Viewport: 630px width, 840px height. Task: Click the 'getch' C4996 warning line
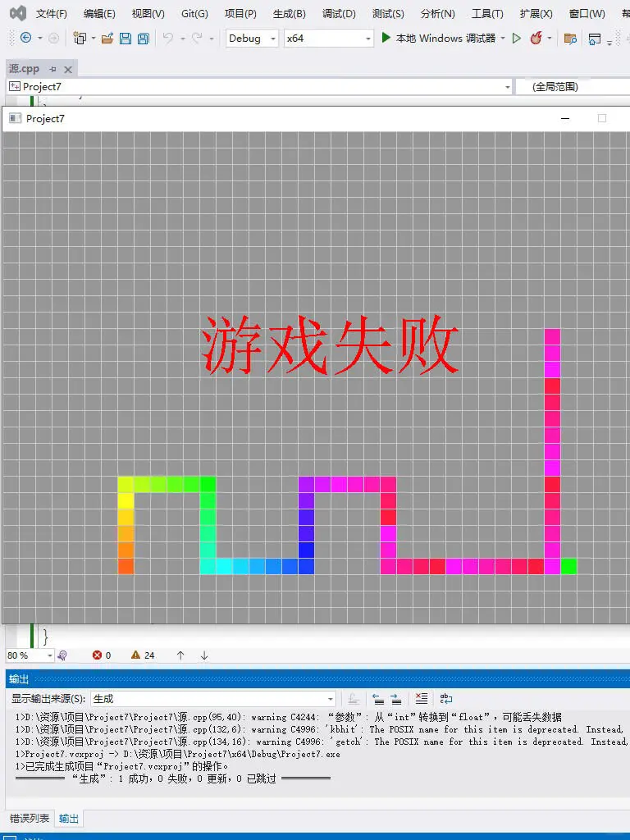322,742
